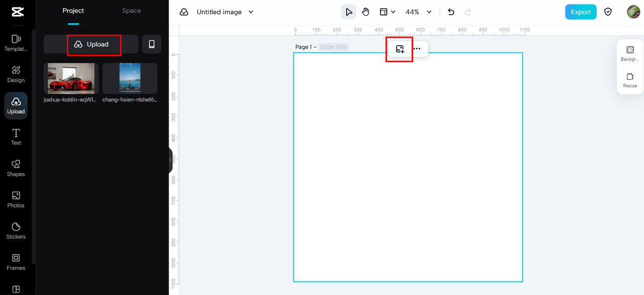Switch to the Project tab
Screen dimensions: 644x295
tap(73, 11)
